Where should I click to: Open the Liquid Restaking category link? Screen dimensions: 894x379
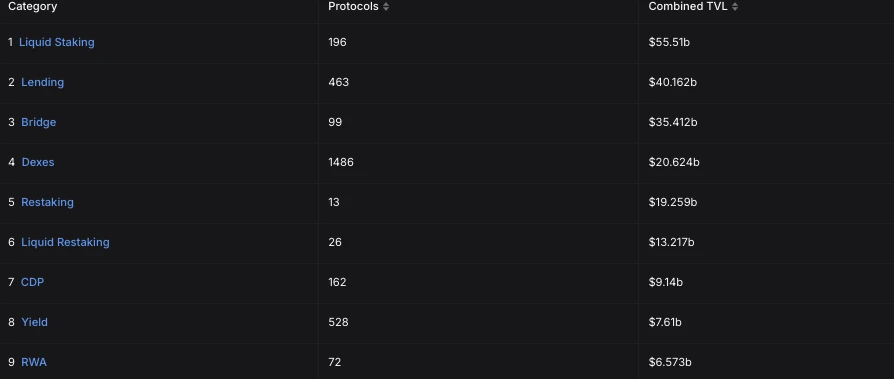[65, 242]
